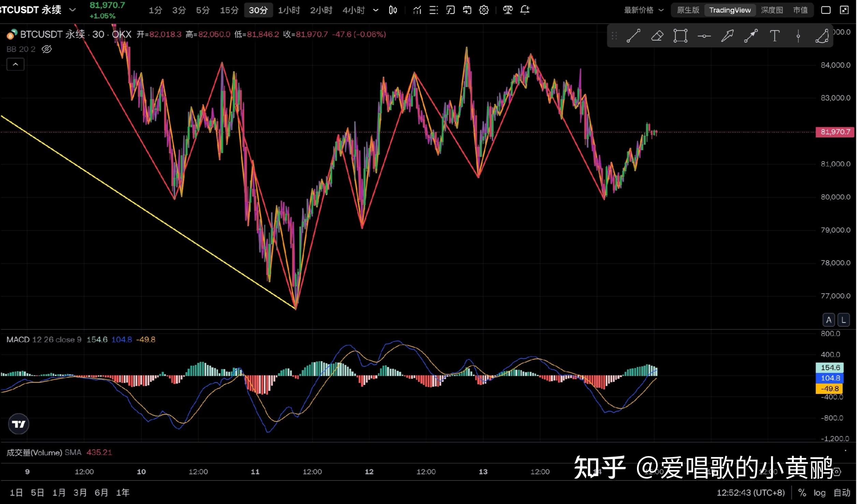Screen dimensions: 857x504
Task: Add a price alert with bell icon
Action: 525,10
